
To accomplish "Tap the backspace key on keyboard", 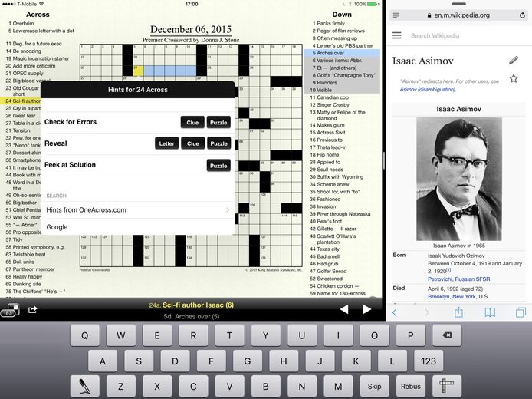I will tap(447, 335).
